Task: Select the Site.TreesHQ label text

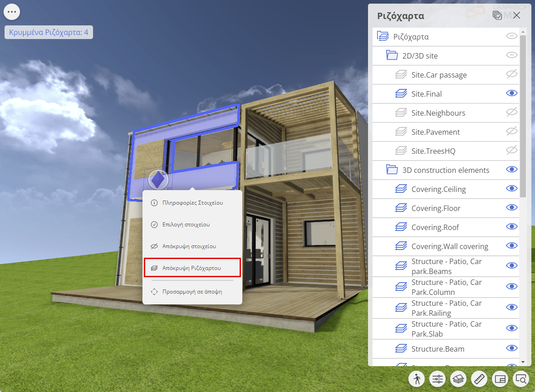Action: pos(433,151)
